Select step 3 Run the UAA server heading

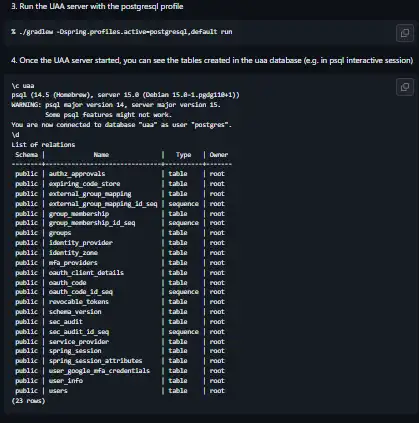coord(97,6)
